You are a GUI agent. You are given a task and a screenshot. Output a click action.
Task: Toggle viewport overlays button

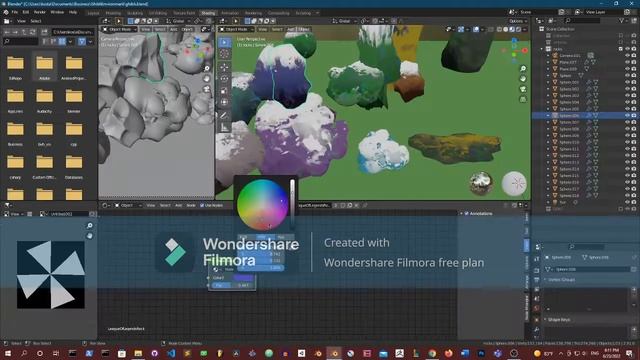click(476, 29)
